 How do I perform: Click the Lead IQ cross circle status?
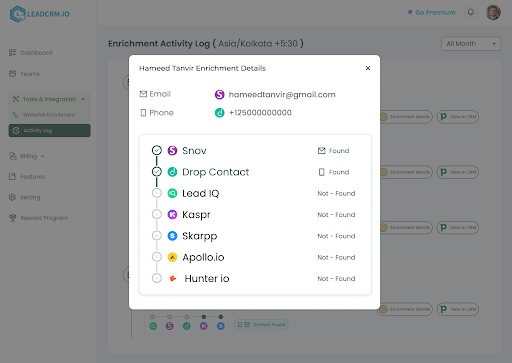157,193
